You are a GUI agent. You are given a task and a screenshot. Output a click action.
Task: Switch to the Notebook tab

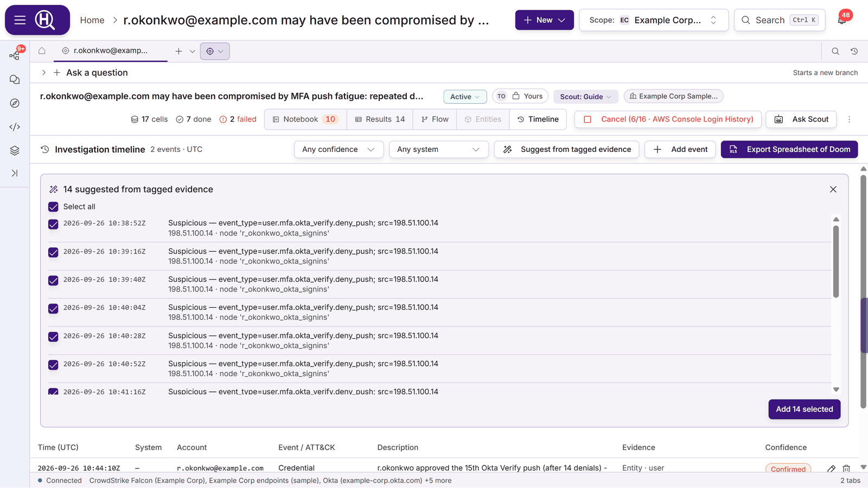pos(305,119)
